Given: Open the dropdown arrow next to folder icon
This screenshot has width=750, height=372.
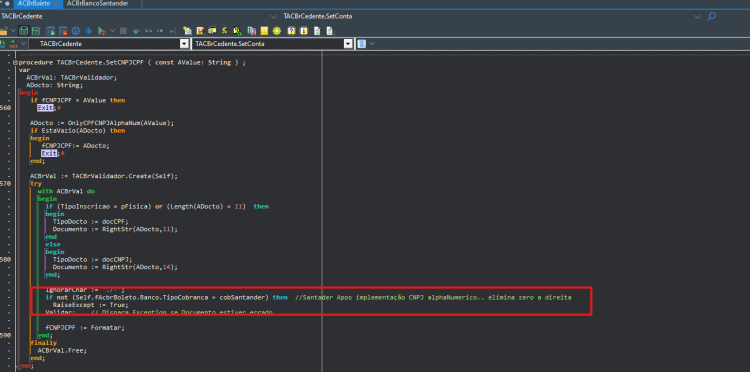Looking at the screenshot, I should click(13, 31).
